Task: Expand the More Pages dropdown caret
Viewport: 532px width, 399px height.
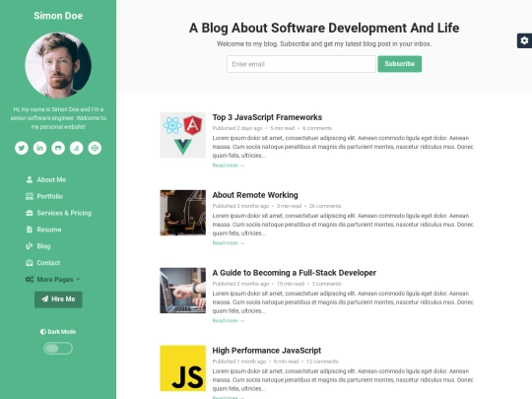Action: click(x=78, y=280)
